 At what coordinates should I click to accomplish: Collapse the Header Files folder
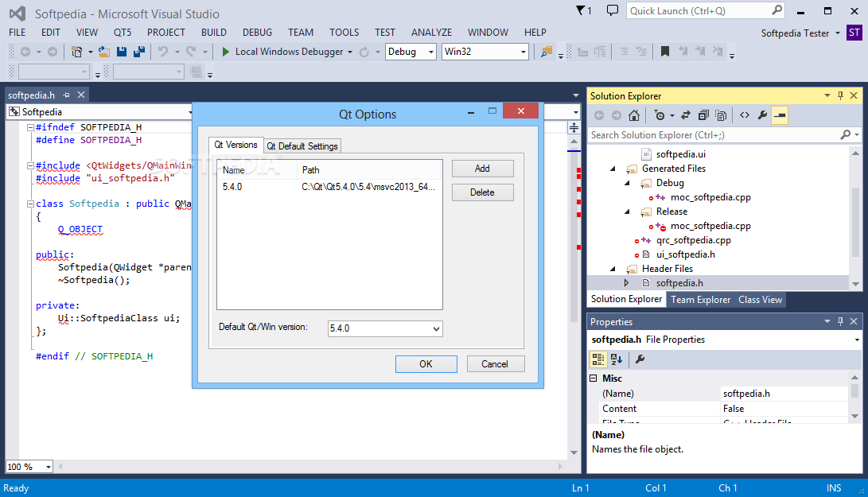[613, 269]
